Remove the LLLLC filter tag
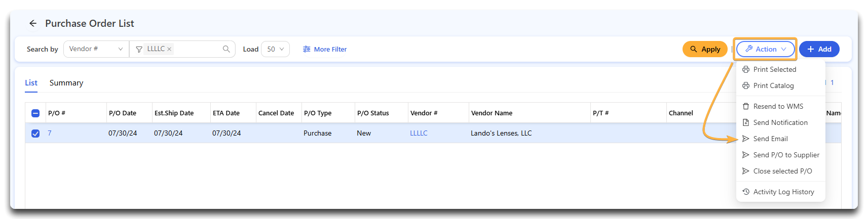Image resolution: width=868 pixels, height=219 pixels. 169,49
